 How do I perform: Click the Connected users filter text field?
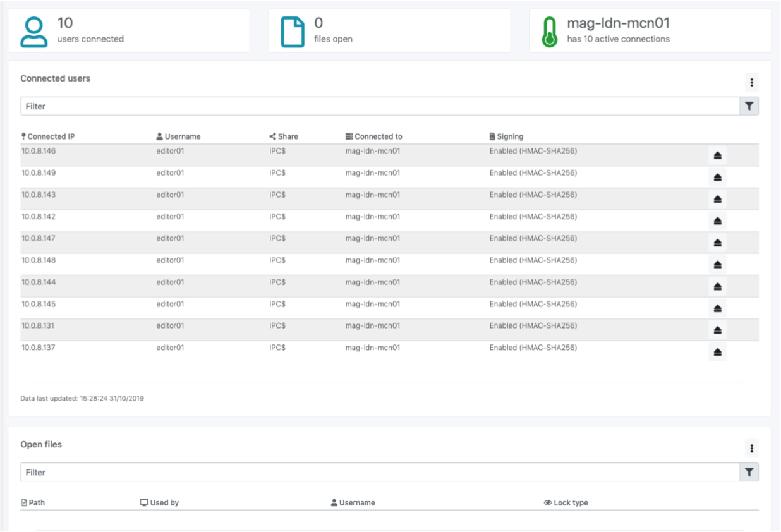pos(379,107)
